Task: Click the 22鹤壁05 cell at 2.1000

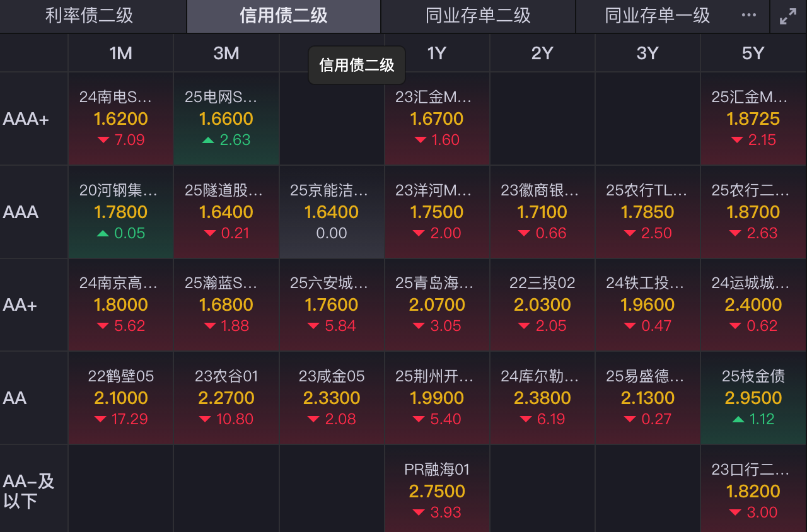Action: pos(120,398)
